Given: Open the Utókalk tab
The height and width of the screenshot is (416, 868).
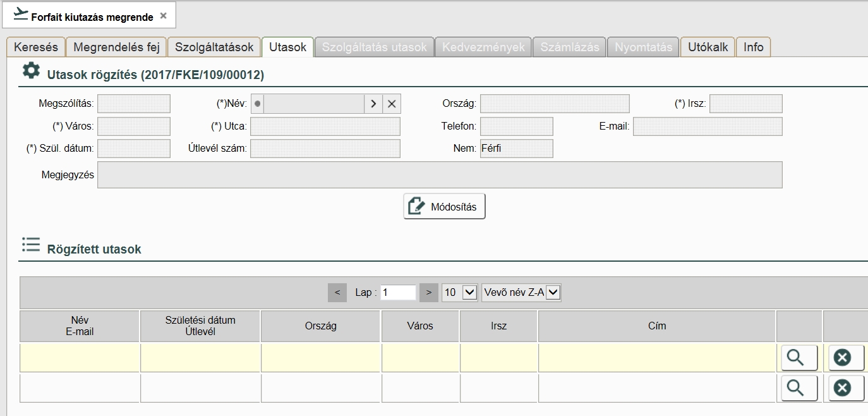Looking at the screenshot, I should click(708, 47).
